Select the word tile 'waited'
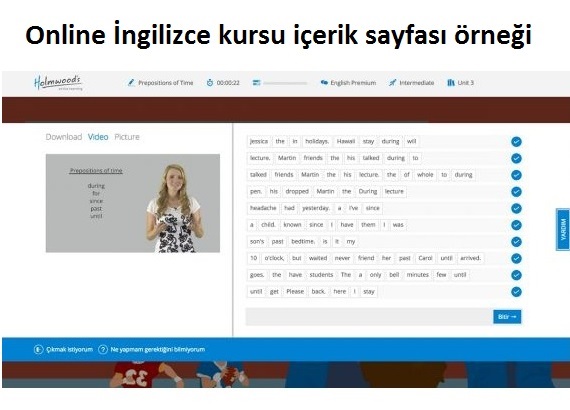Screen dimensions: 570x410 [318, 258]
